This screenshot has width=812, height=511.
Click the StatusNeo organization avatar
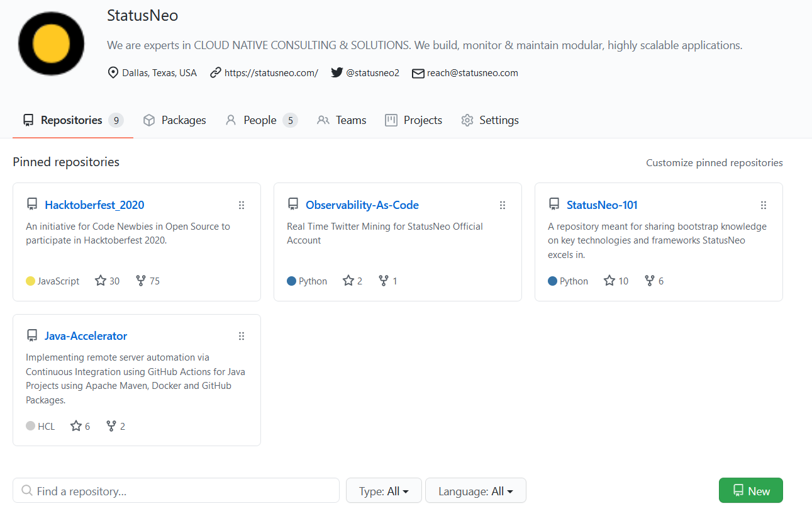point(51,43)
